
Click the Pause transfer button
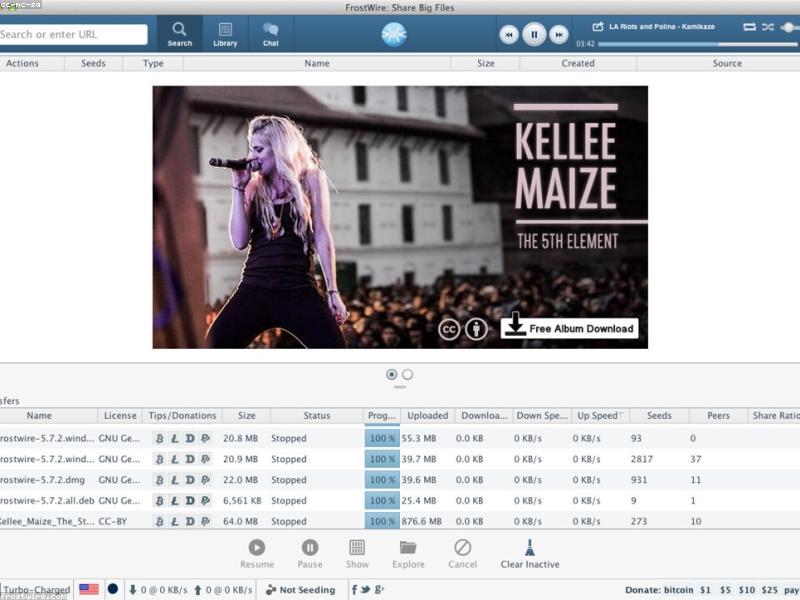point(310,554)
